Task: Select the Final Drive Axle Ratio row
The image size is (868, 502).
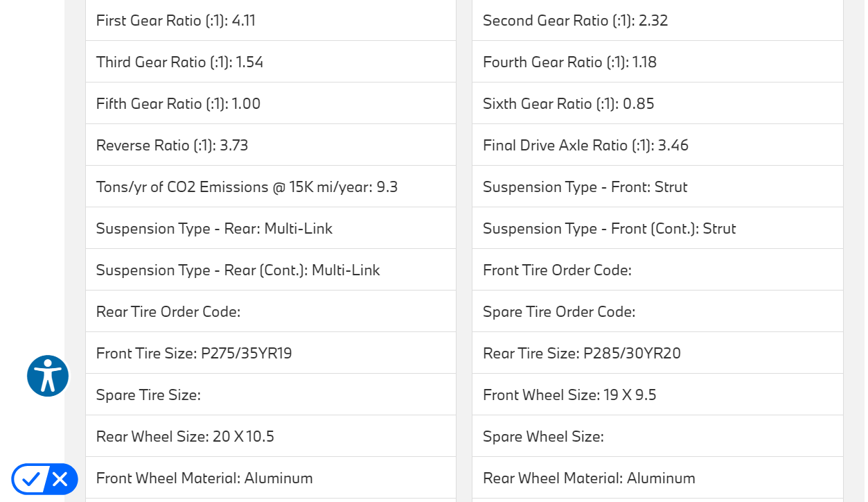Action: 585,146
